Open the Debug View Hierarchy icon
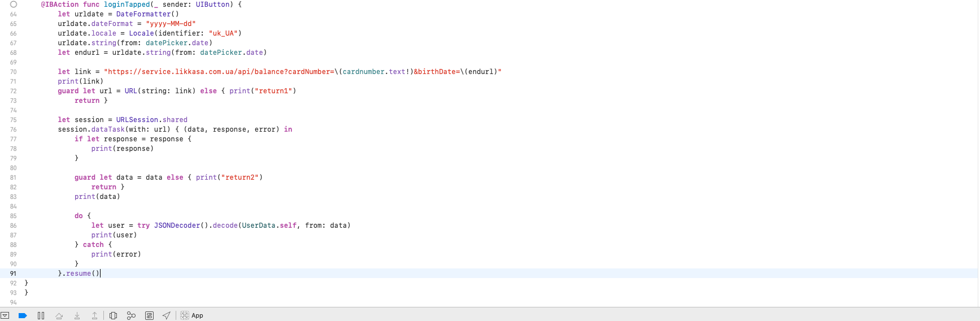980x321 pixels. pyautogui.click(x=113, y=315)
